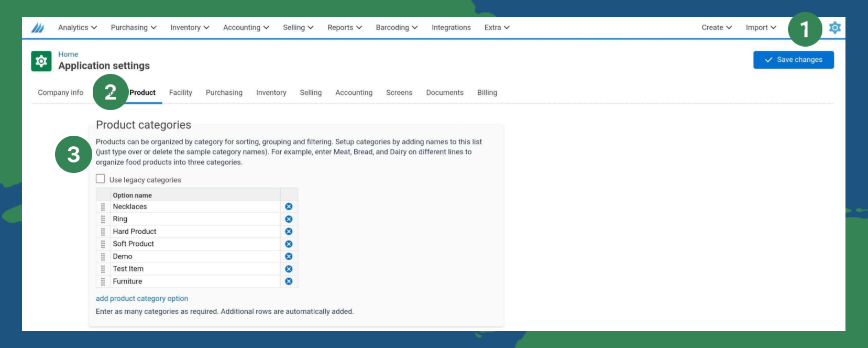The height and width of the screenshot is (348, 868).
Task: Click the green Application settings gear icon
Action: pyautogui.click(x=41, y=61)
